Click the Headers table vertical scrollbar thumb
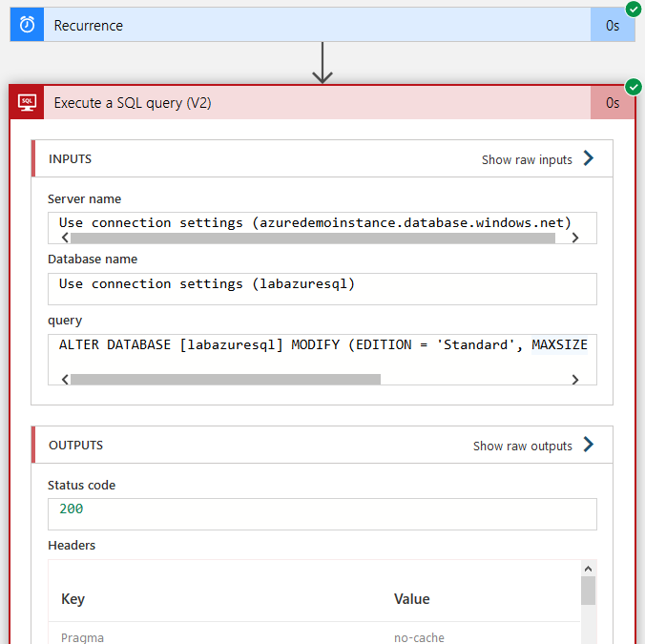Image resolution: width=645 pixels, height=644 pixels. (588, 591)
